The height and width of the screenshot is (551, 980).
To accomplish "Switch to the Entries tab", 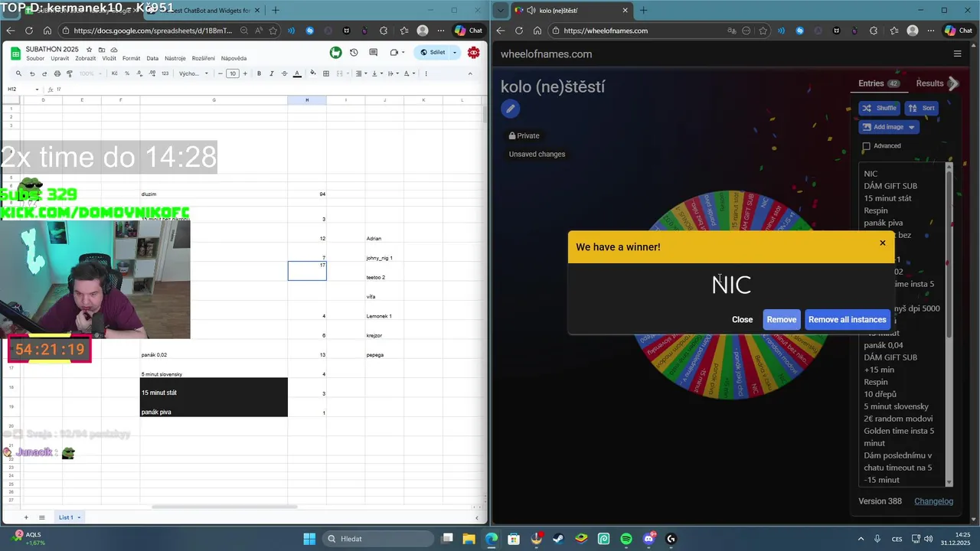I will [x=879, y=83].
